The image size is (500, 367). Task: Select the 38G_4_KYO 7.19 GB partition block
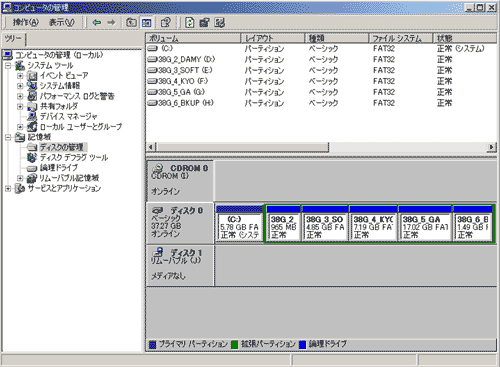373,223
